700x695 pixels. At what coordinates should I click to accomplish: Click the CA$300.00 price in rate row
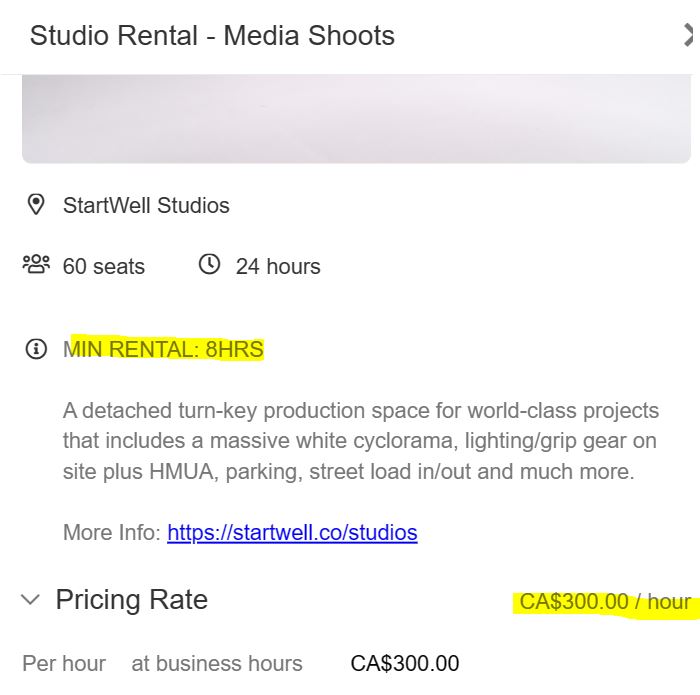pos(404,663)
